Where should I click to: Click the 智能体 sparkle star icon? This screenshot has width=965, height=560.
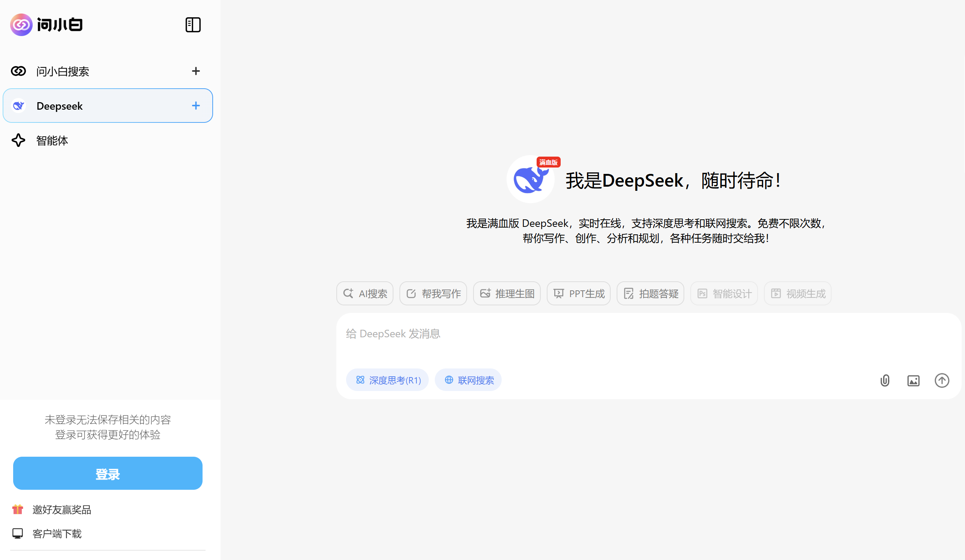pos(18,140)
